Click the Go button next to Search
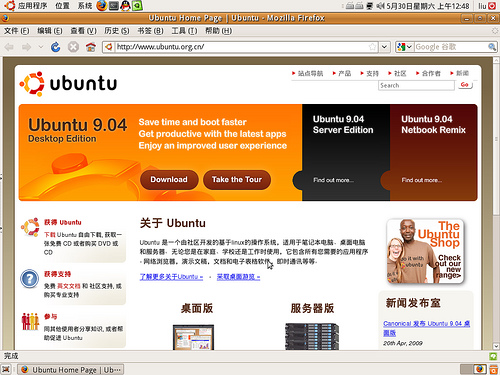This screenshot has width=500, height=375. point(465,85)
